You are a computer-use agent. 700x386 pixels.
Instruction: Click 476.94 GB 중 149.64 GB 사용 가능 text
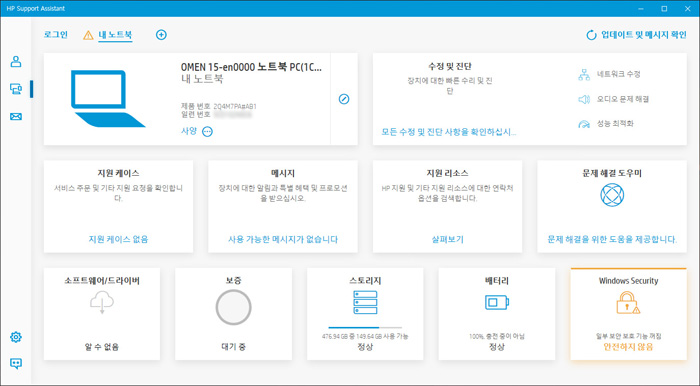coord(365,336)
